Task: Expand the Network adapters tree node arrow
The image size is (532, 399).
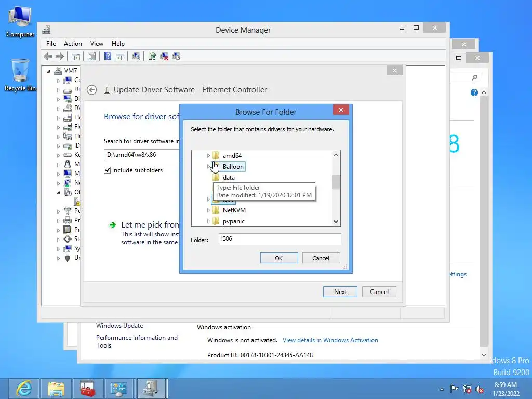Action: 58,183
